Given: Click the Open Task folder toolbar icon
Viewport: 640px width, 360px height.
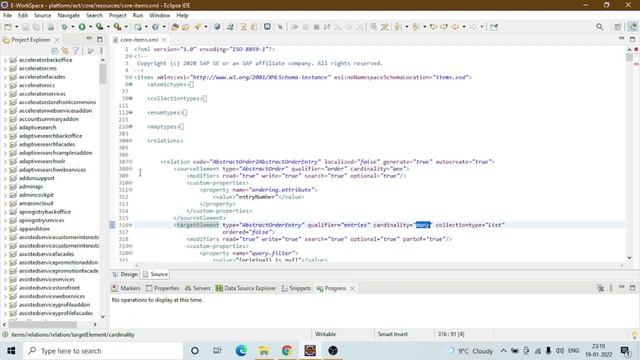Looking at the screenshot, I should tap(186, 27).
